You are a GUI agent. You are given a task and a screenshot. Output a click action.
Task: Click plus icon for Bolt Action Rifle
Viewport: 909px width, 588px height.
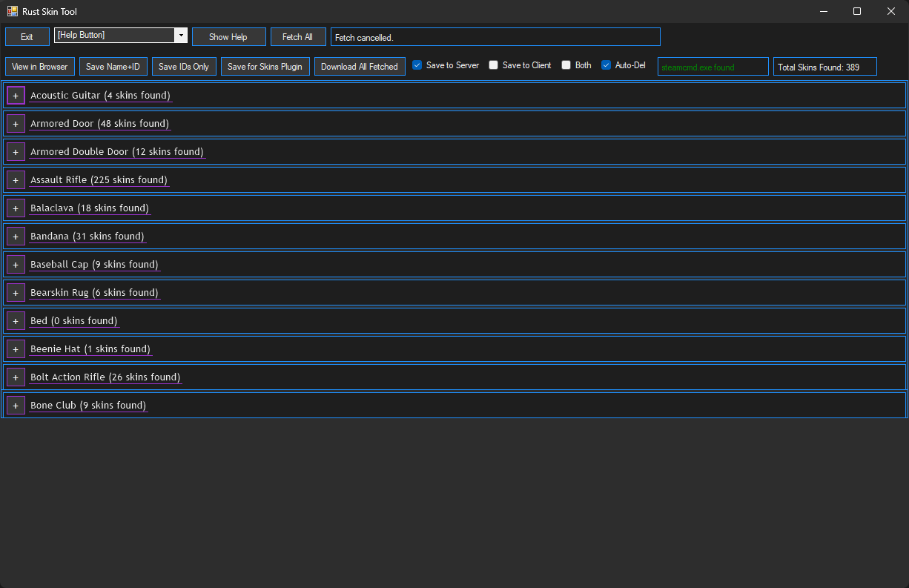pyautogui.click(x=16, y=377)
